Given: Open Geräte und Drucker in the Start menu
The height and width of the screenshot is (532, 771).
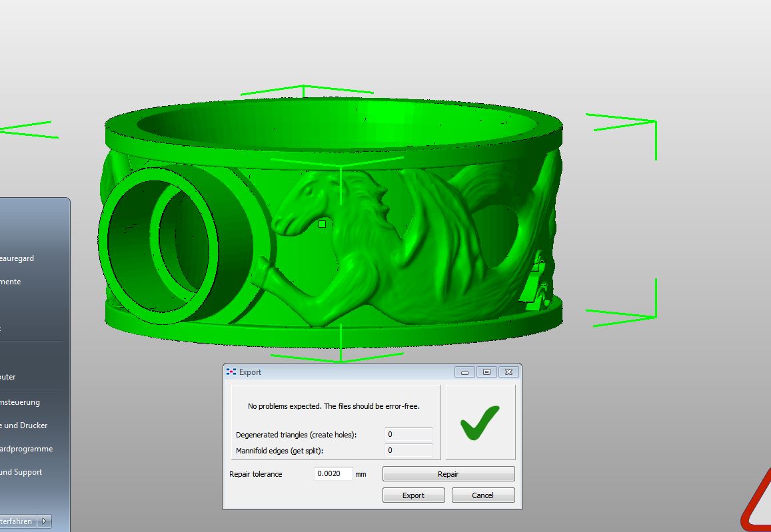Looking at the screenshot, I should [24, 425].
